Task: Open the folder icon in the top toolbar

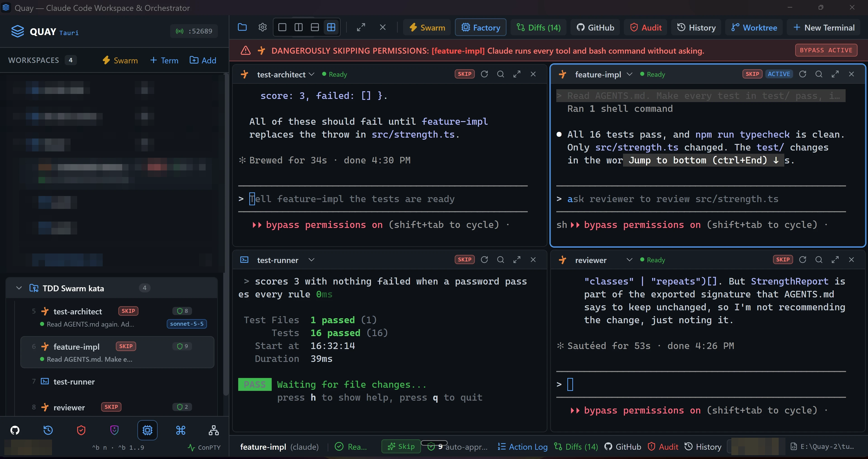Action: pos(242,27)
